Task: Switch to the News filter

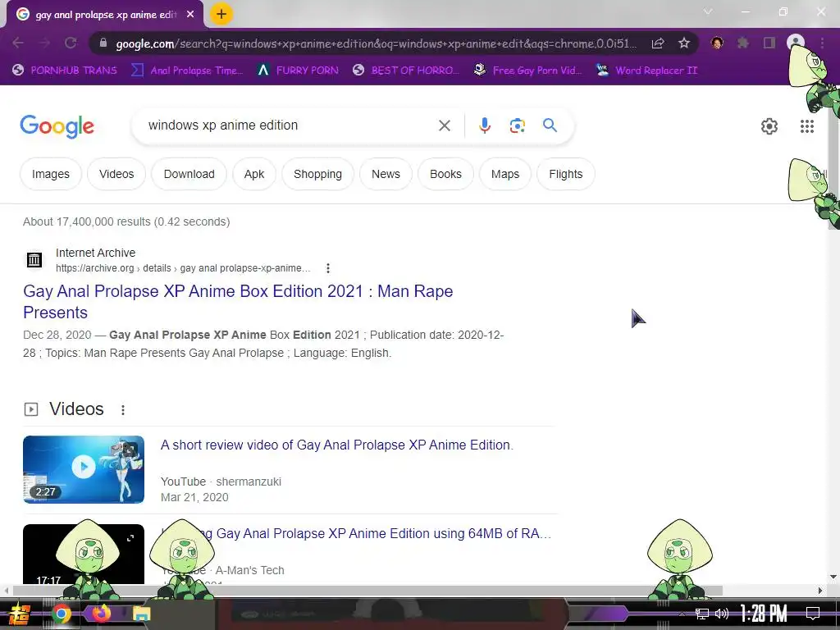Action: [386, 174]
